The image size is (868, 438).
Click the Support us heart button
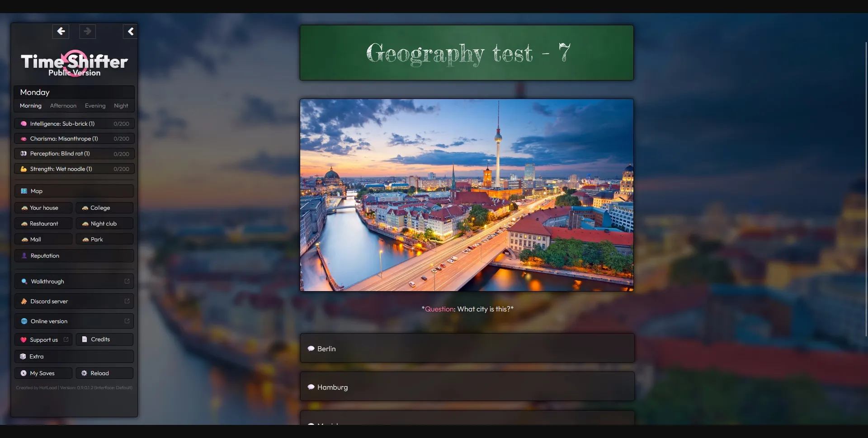pyautogui.click(x=43, y=340)
